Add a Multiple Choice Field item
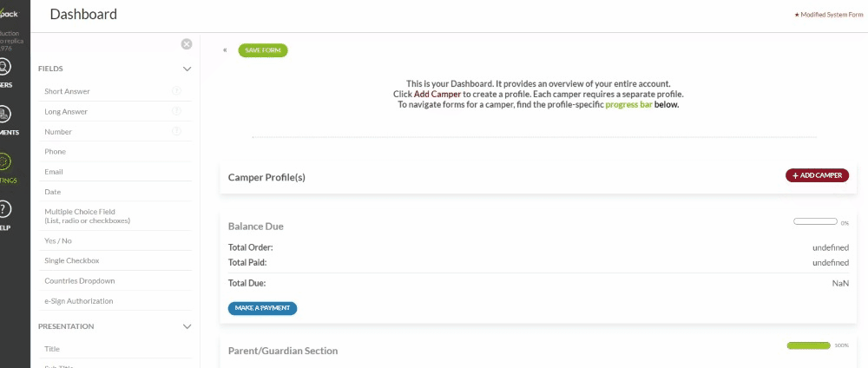Image resolution: width=868 pixels, height=368 pixels. 115,216
